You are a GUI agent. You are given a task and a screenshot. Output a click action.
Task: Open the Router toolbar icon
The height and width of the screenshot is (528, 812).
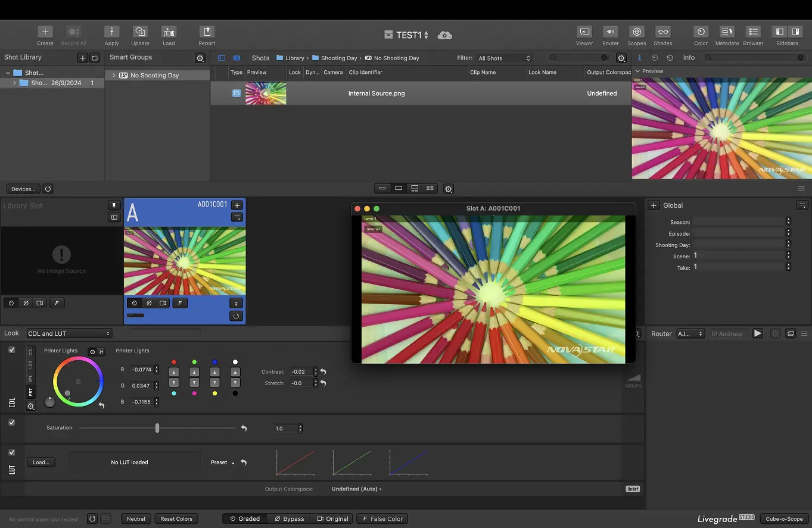click(x=610, y=32)
